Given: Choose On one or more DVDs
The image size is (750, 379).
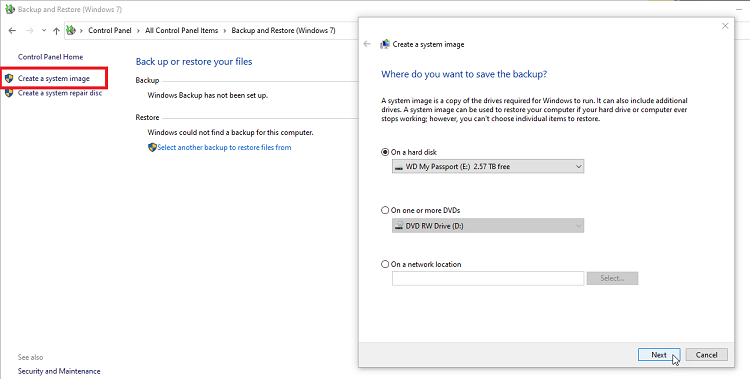Looking at the screenshot, I should coord(385,210).
